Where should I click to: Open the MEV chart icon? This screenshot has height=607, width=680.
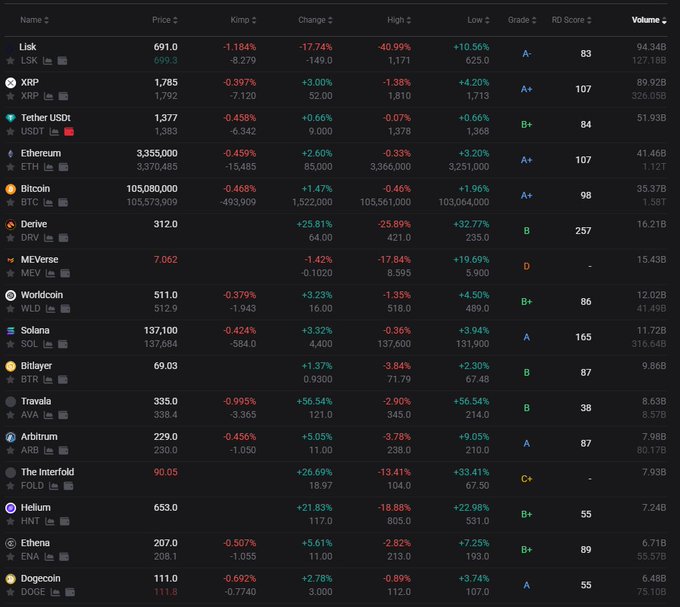pos(50,273)
